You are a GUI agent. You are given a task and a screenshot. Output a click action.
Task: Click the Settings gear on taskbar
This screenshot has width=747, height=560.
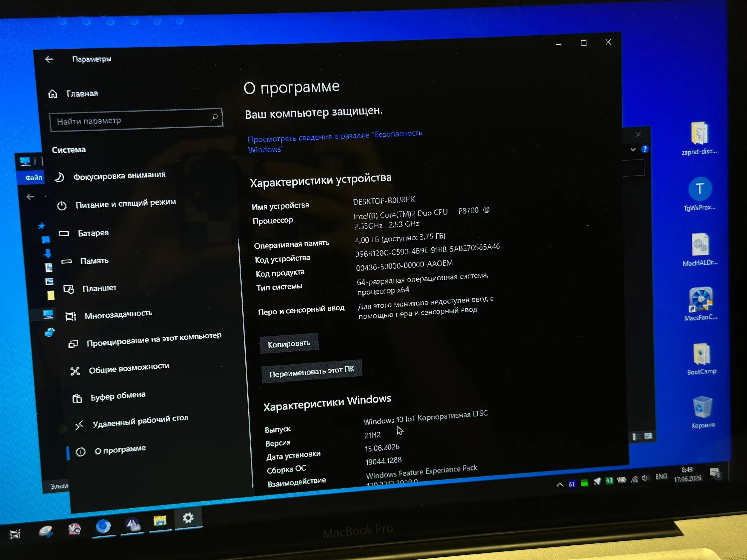click(188, 518)
